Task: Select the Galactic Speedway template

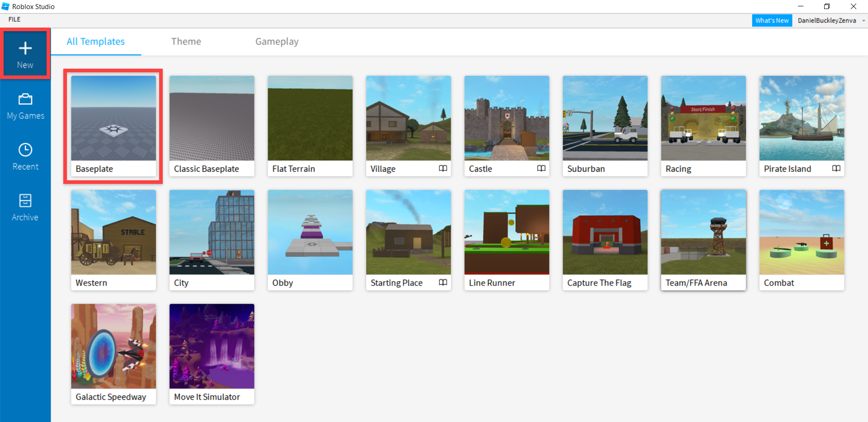Action: point(113,347)
